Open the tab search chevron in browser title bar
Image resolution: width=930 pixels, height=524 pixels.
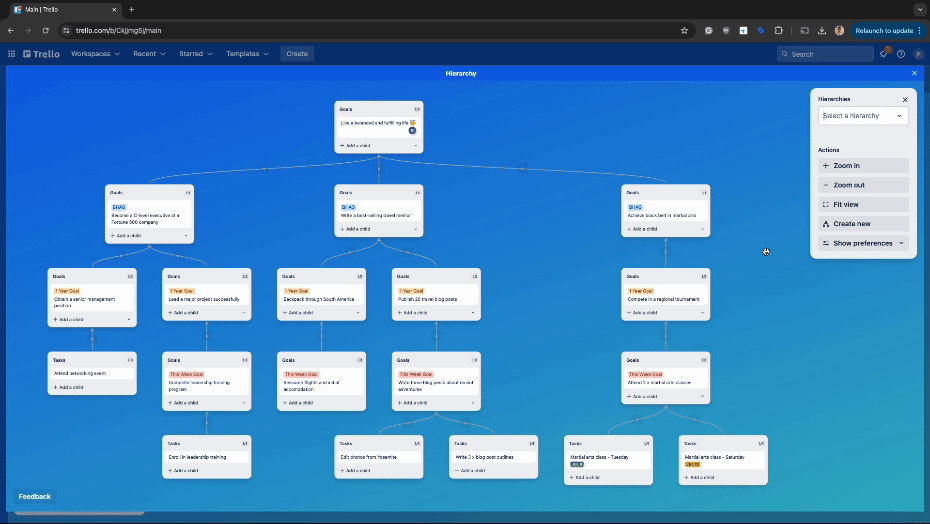[920, 9]
